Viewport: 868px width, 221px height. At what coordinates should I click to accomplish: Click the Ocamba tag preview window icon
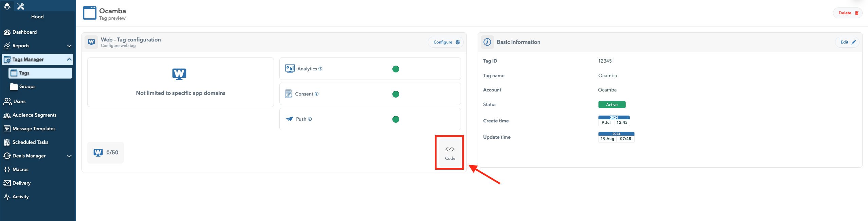tap(90, 13)
